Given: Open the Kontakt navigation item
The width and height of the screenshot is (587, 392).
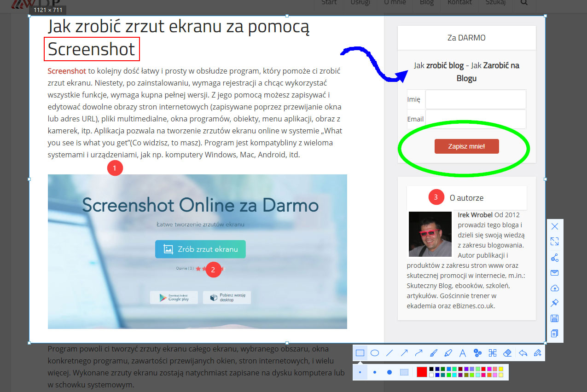Looking at the screenshot, I should coord(459,2).
